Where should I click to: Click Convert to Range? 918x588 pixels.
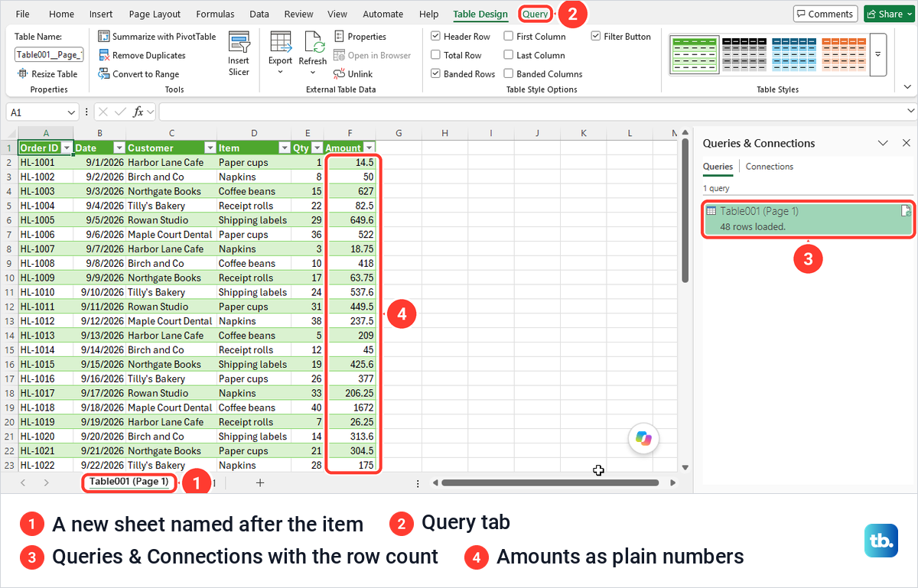138,74
